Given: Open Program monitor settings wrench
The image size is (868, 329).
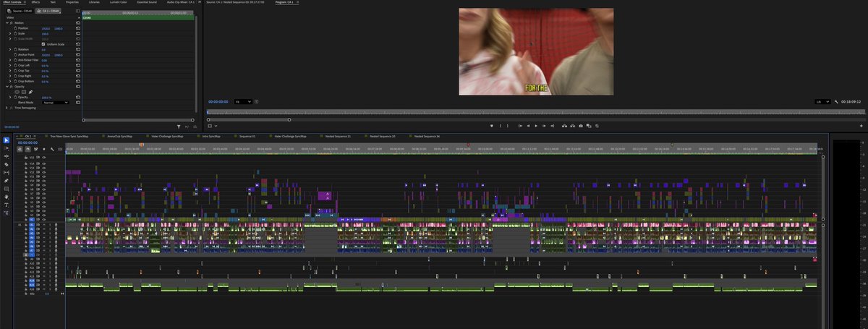Looking at the screenshot, I should 837,102.
